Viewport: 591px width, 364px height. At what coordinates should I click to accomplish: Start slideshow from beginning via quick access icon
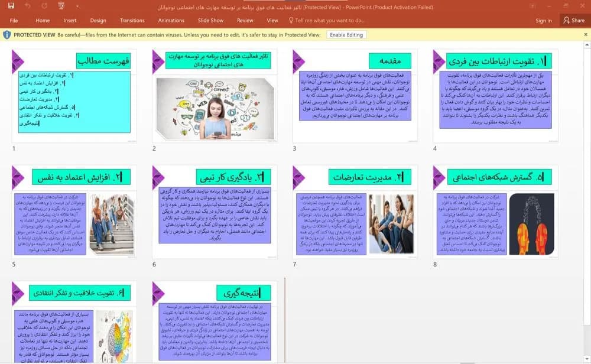coord(61,6)
